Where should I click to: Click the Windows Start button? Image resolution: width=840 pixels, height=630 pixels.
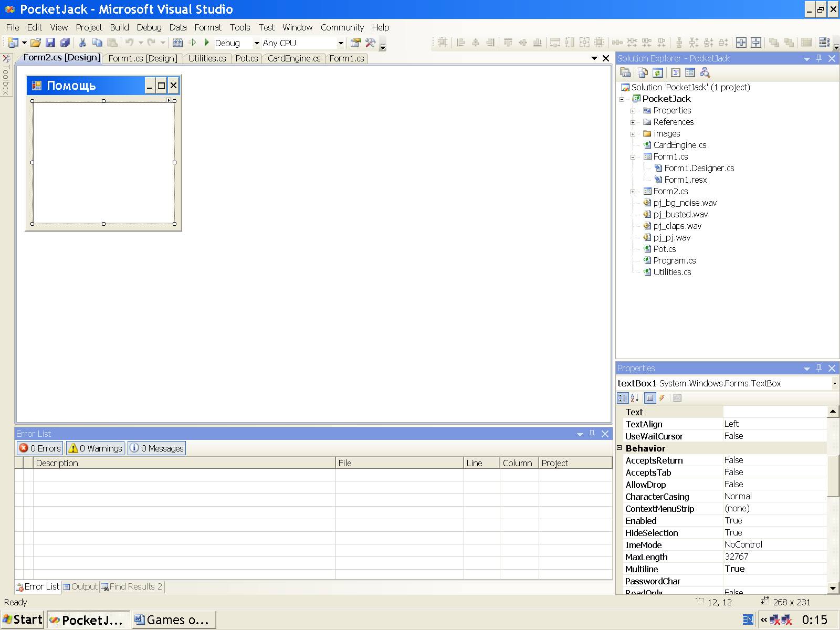click(23, 619)
